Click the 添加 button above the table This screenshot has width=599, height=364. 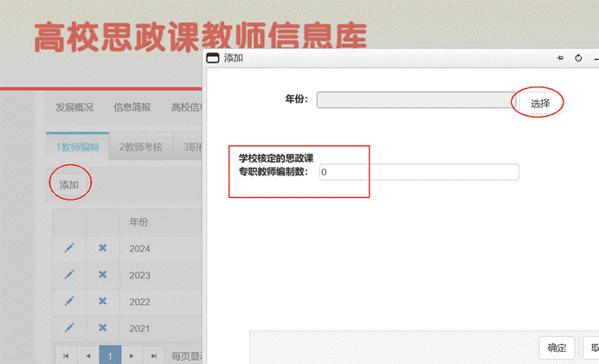(x=69, y=185)
